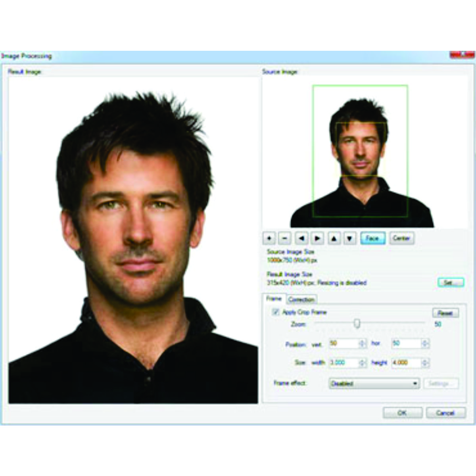Screen dimensions: 476x476
Task: Move crop frame right with arrow icon
Action: pos(317,237)
